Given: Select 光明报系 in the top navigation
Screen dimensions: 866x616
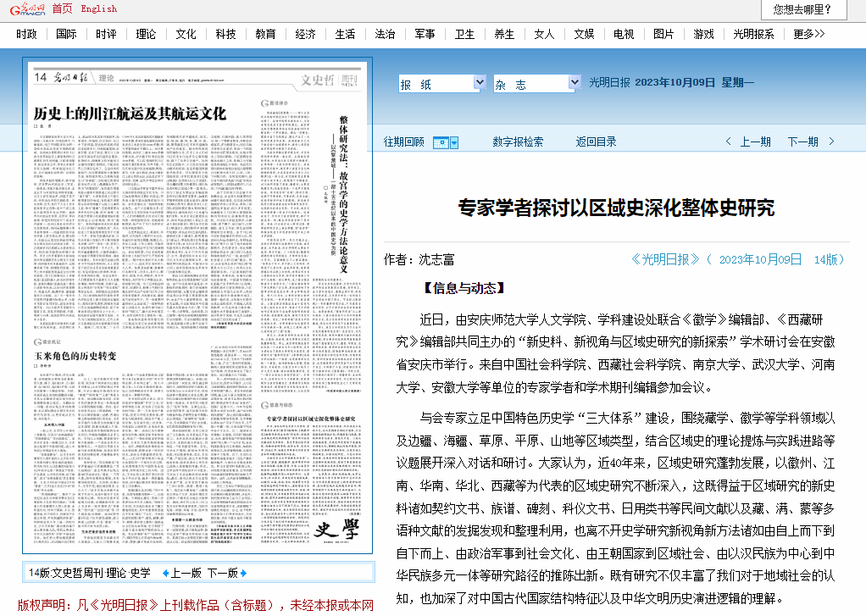Looking at the screenshot, I should pyautogui.click(x=753, y=34).
